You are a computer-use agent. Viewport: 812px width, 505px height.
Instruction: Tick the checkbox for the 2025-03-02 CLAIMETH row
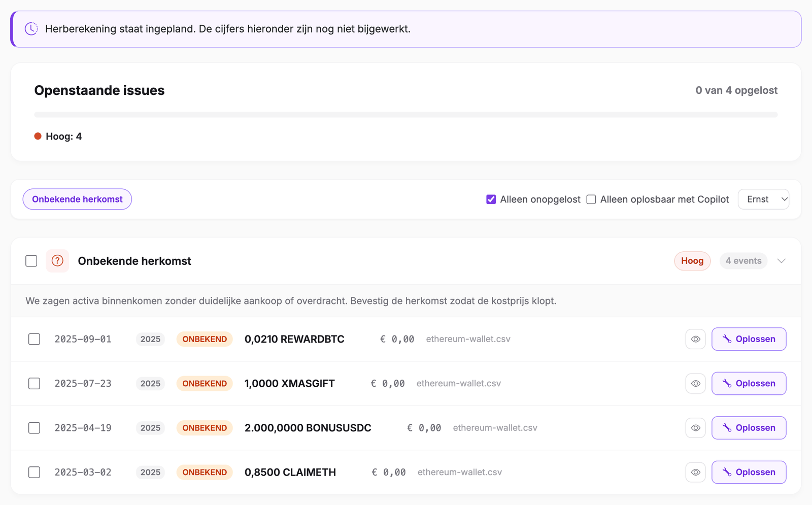[x=34, y=473]
